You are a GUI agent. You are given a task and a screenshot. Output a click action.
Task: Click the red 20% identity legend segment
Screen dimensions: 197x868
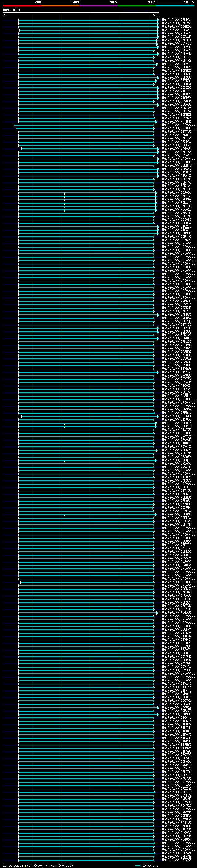tap(22, 6)
